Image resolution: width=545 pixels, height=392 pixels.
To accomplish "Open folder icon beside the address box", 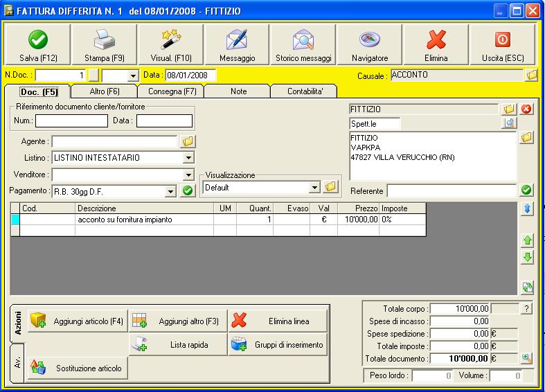I will point(527,137).
